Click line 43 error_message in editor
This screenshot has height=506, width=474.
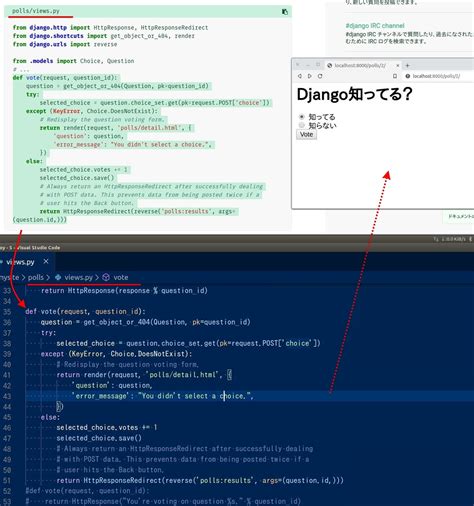click(x=163, y=396)
